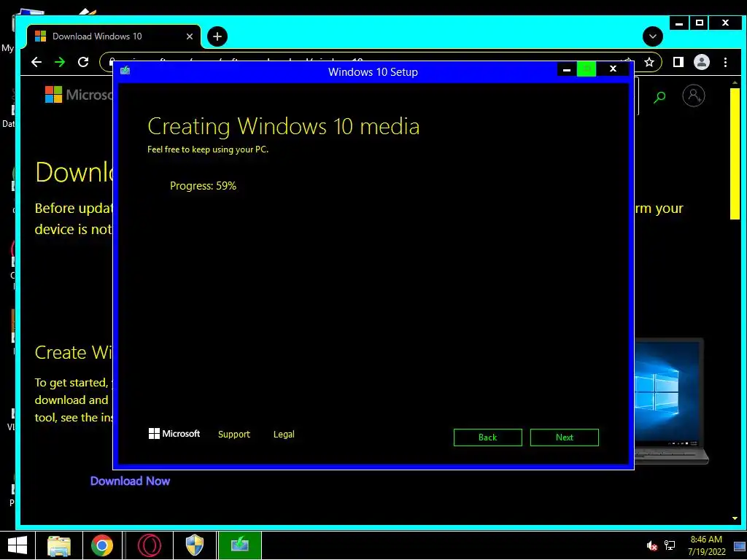The image size is (747, 560).
Task: Open the Start menu
Action: pos(18,545)
